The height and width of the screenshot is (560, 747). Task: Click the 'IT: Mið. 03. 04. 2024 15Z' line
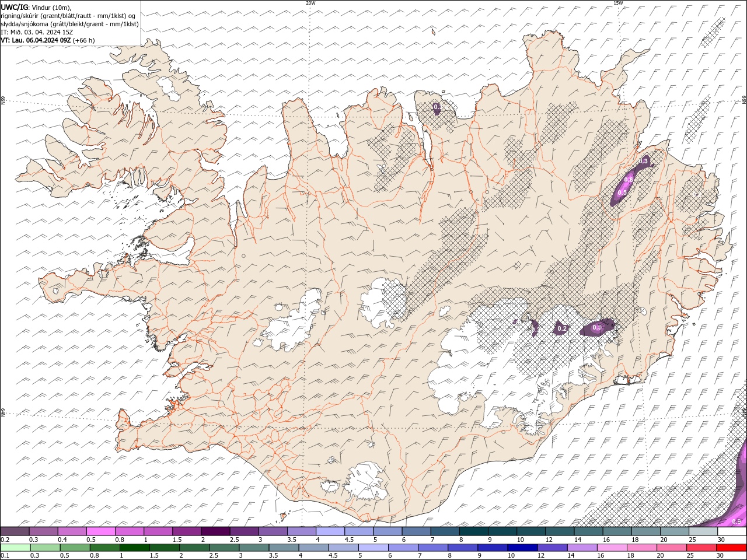click(x=37, y=32)
